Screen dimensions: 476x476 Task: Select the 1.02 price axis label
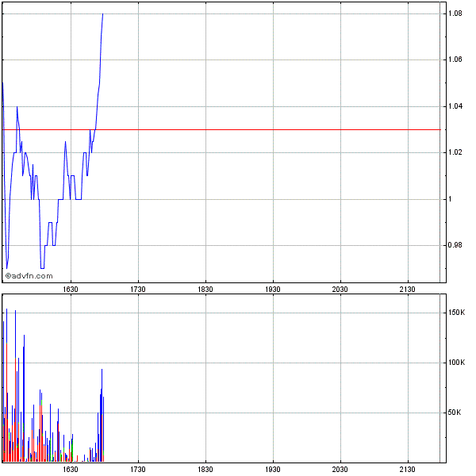click(455, 152)
